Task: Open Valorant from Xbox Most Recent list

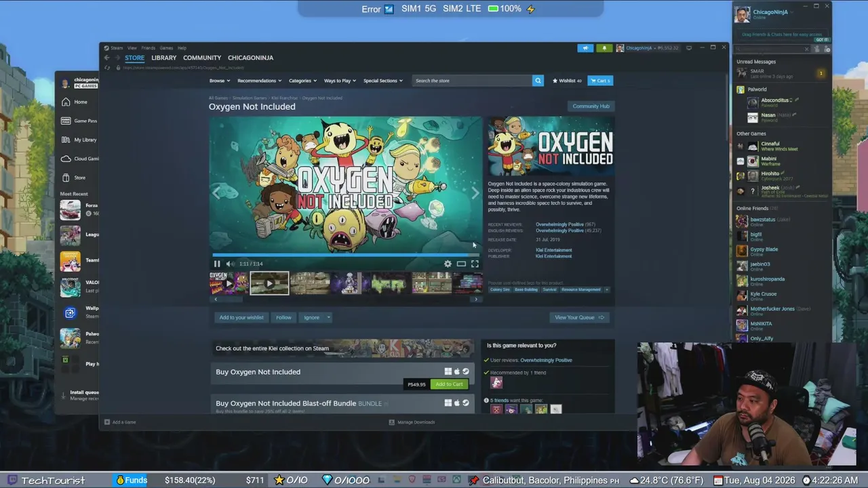Action: point(79,287)
